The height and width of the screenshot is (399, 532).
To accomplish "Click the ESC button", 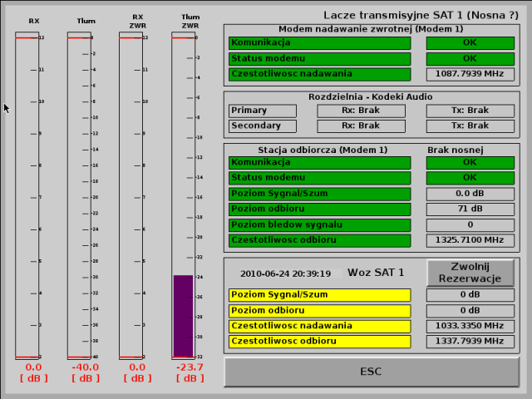I will click(x=372, y=372).
